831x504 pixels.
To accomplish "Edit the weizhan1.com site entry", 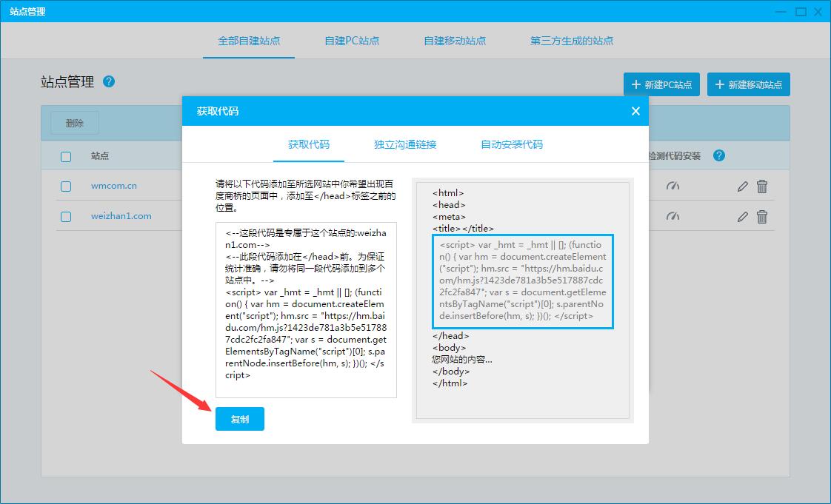I will 742,217.
